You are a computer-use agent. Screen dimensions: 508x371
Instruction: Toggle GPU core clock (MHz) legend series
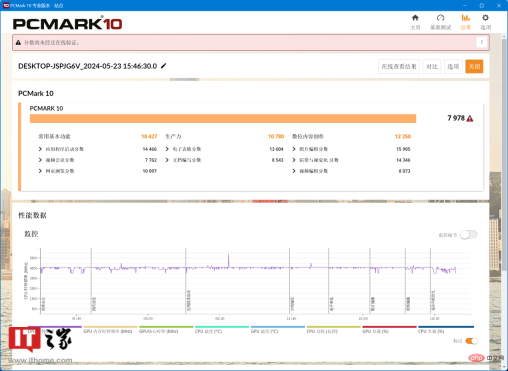(166, 330)
